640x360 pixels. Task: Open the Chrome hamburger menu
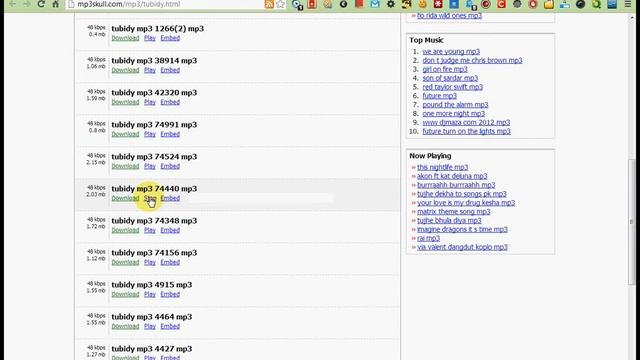[x=628, y=4]
